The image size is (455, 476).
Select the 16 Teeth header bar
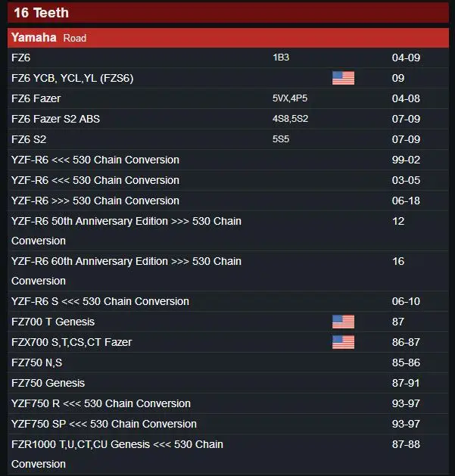coord(228,13)
